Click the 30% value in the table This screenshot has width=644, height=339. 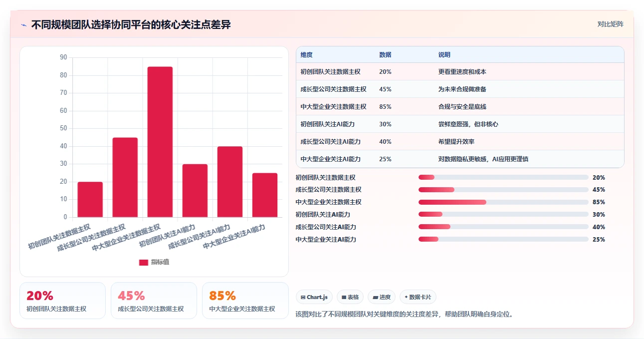coord(385,124)
